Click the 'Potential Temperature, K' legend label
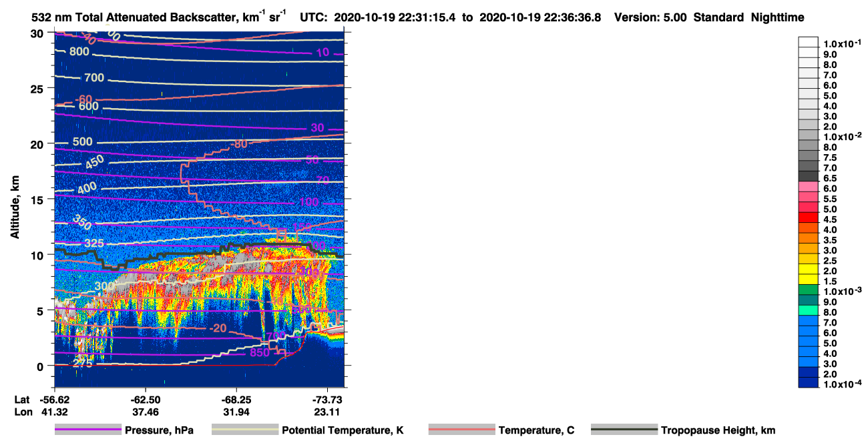 coord(343,430)
